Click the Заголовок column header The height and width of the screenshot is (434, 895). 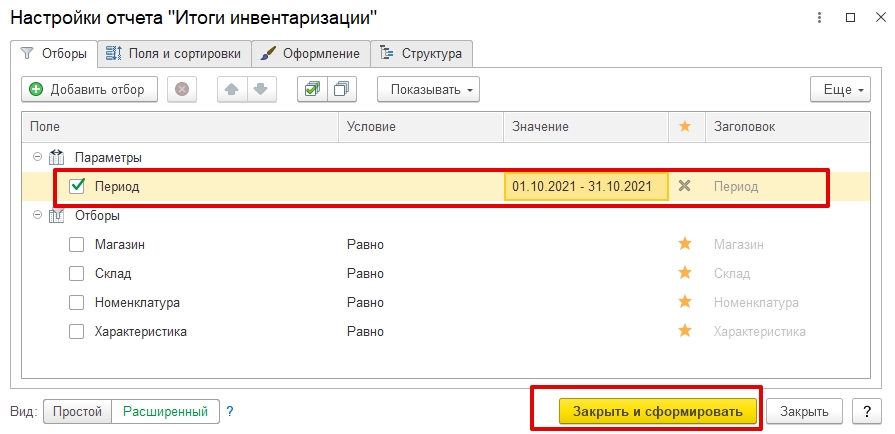coord(788,127)
